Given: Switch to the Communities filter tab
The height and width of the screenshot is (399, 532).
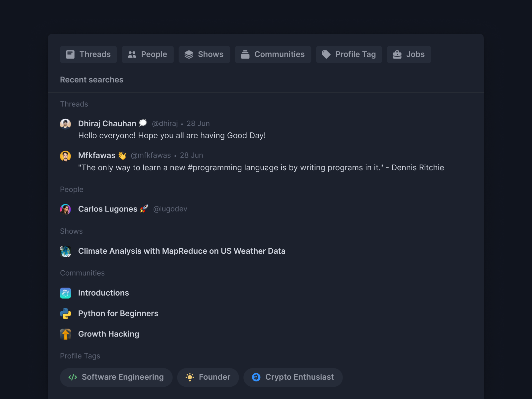Looking at the screenshot, I should coord(273,54).
